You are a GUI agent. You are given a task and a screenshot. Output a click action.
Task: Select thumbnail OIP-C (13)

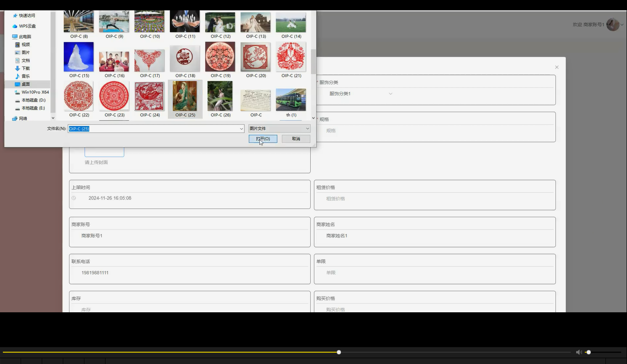tap(256, 25)
